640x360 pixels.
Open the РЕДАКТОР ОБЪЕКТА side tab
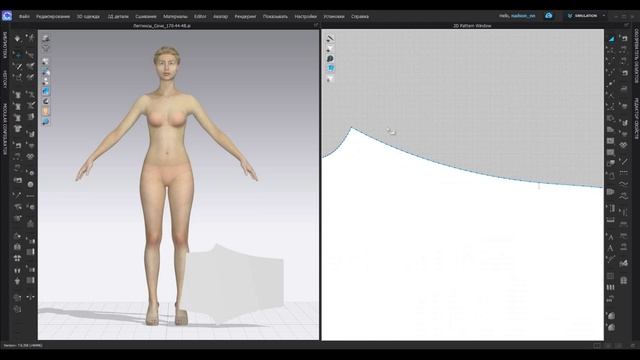click(636, 118)
